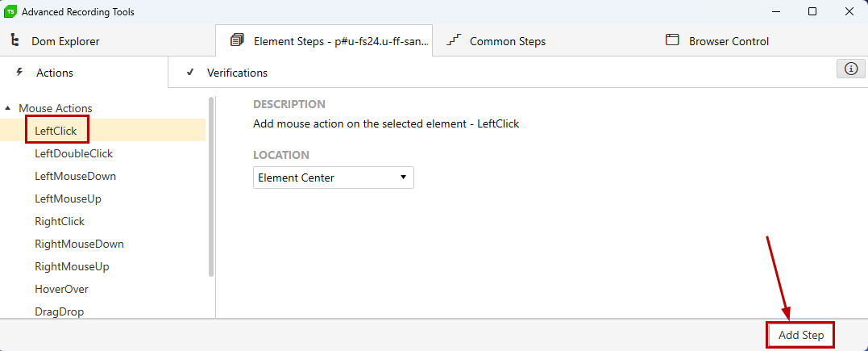Click the Element Steps stacked pages icon

click(x=238, y=40)
